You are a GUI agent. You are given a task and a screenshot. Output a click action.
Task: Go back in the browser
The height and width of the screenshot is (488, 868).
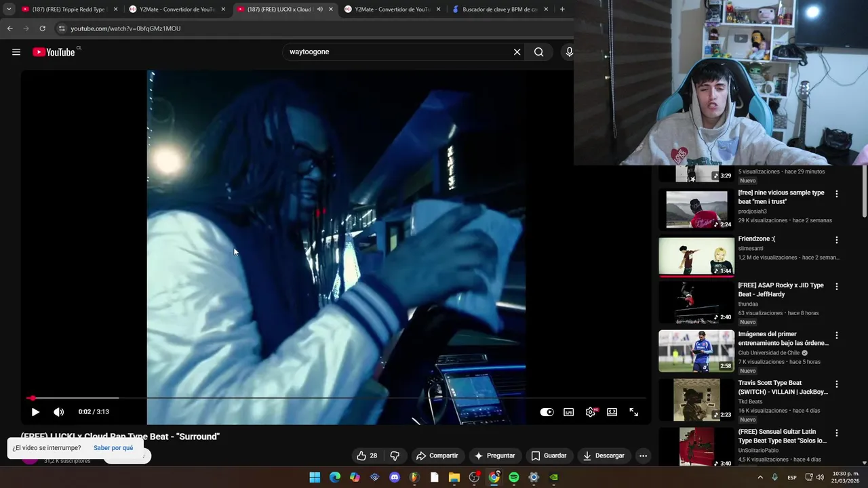pyautogui.click(x=9, y=28)
